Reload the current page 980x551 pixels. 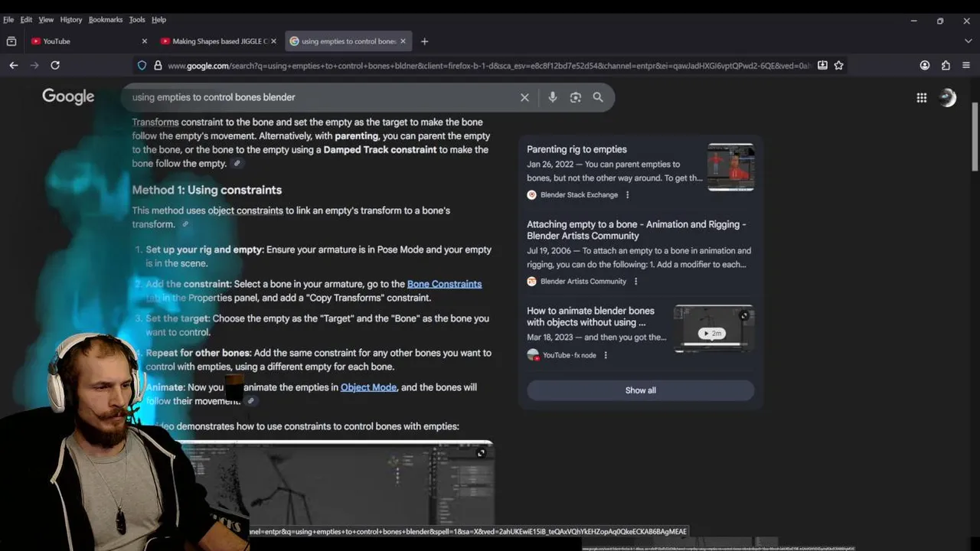pyautogui.click(x=55, y=66)
